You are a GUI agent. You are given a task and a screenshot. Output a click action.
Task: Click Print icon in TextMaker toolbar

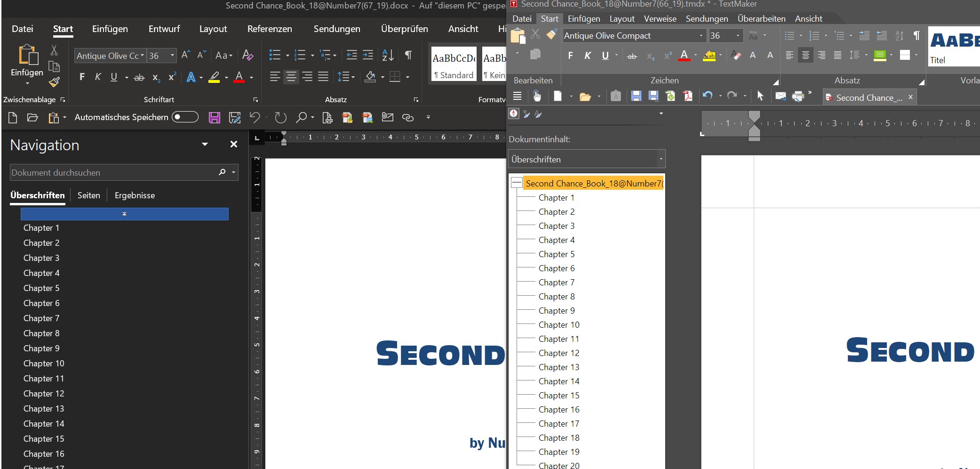pyautogui.click(x=798, y=96)
